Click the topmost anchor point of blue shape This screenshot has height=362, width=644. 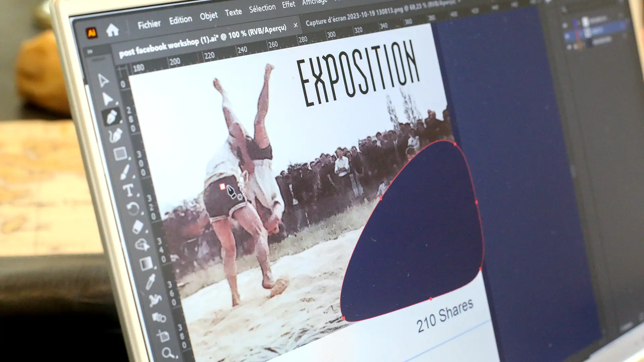point(455,144)
